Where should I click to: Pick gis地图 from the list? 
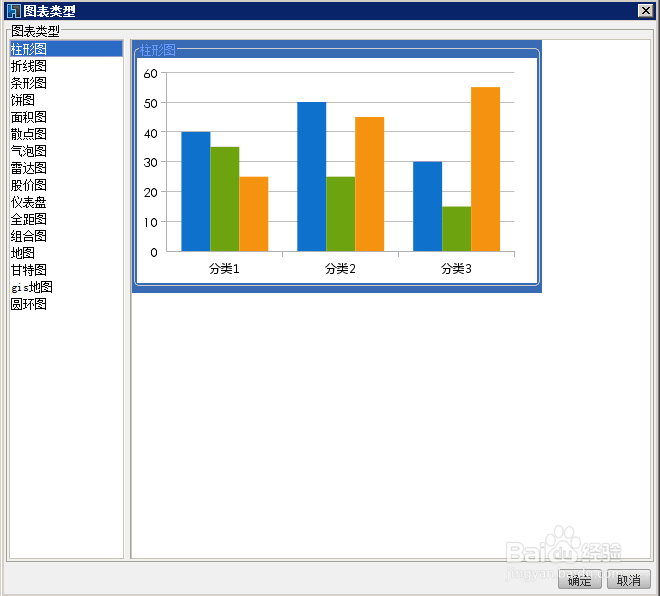[66, 287]
